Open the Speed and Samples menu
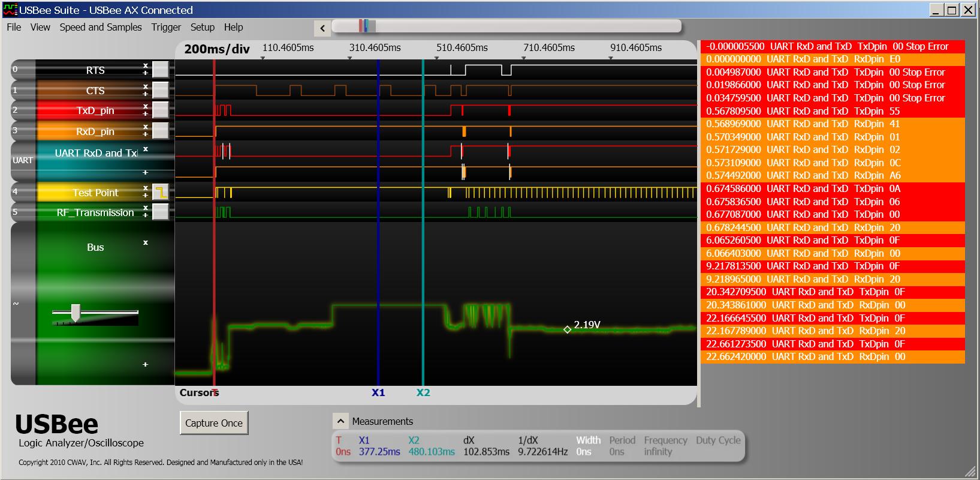The image size is (980, 480). pyautogui.click(x=101, y=27)
